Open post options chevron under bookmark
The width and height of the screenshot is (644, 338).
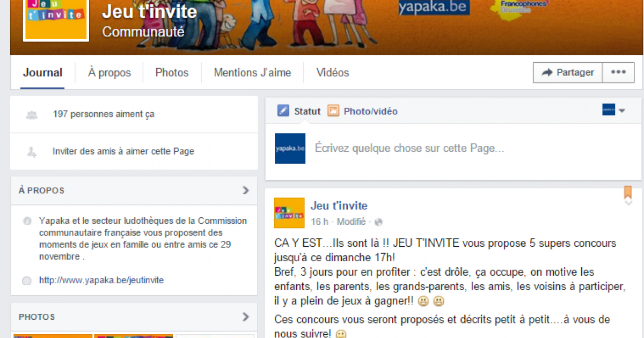(628, 203)
